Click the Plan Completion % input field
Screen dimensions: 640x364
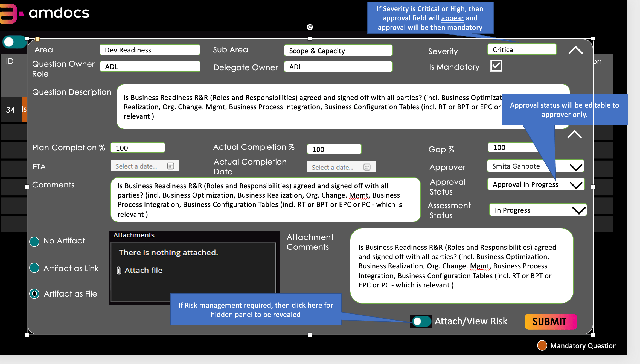point(138,148)
